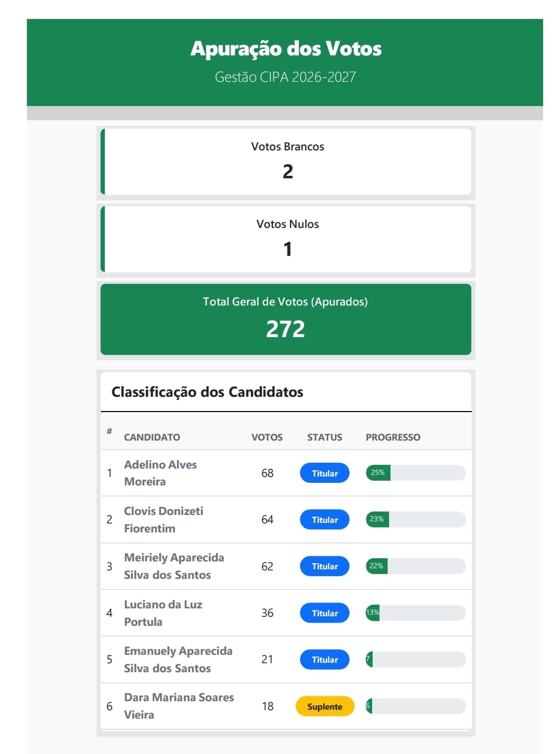Click the Titular badge for Clovis Donizeti Fiorentim
The height and width of the screenshot is (754, 560).
324,519
